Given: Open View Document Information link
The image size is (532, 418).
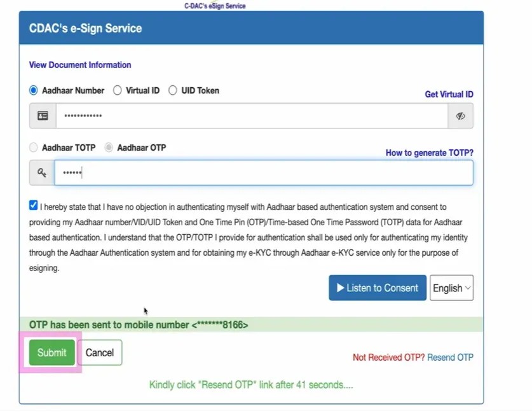Looking at the screenshot, I should click(80, 65).
